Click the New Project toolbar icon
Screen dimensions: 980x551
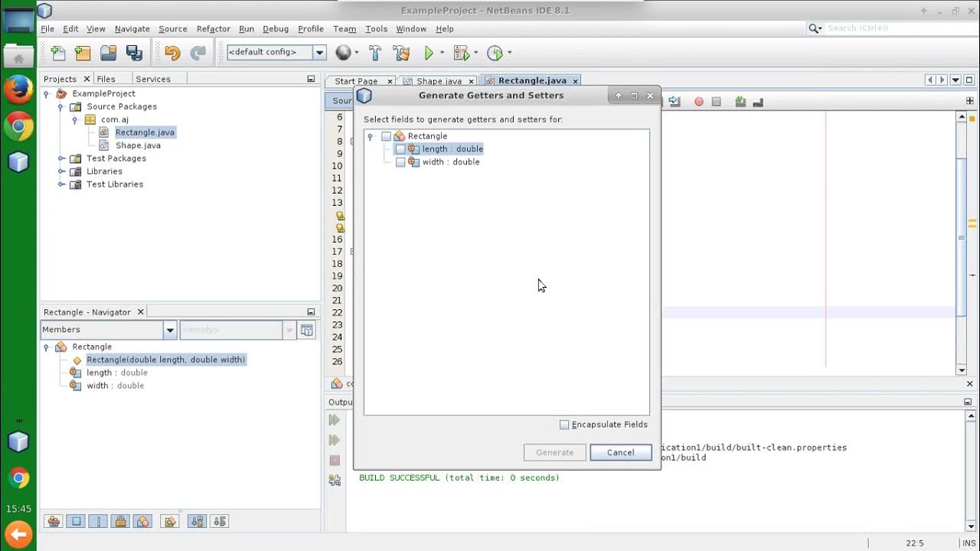[x=83, y=53]
